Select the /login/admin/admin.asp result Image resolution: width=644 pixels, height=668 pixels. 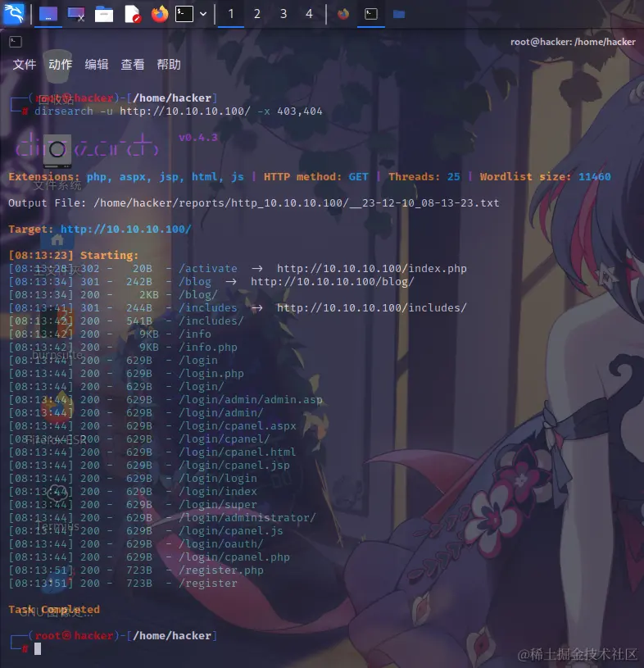251,400
